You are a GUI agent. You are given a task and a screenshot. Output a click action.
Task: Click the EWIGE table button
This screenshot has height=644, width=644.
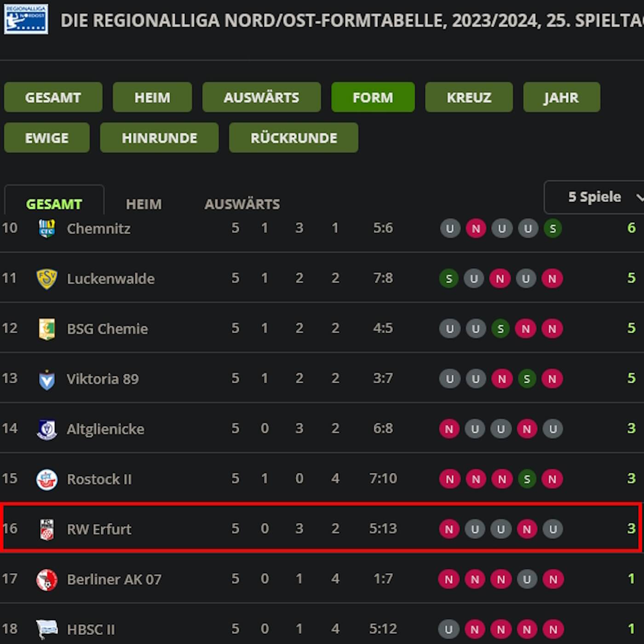46,138
